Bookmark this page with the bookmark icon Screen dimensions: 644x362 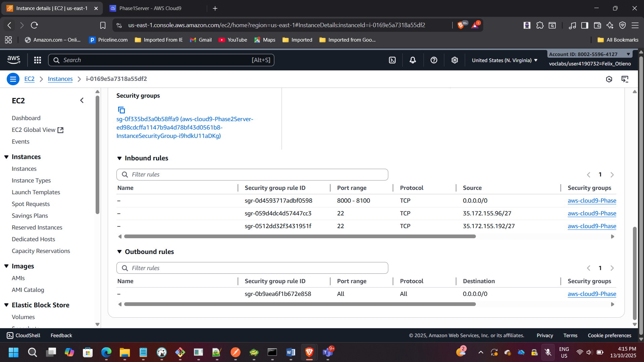click(x=103, y=25)
